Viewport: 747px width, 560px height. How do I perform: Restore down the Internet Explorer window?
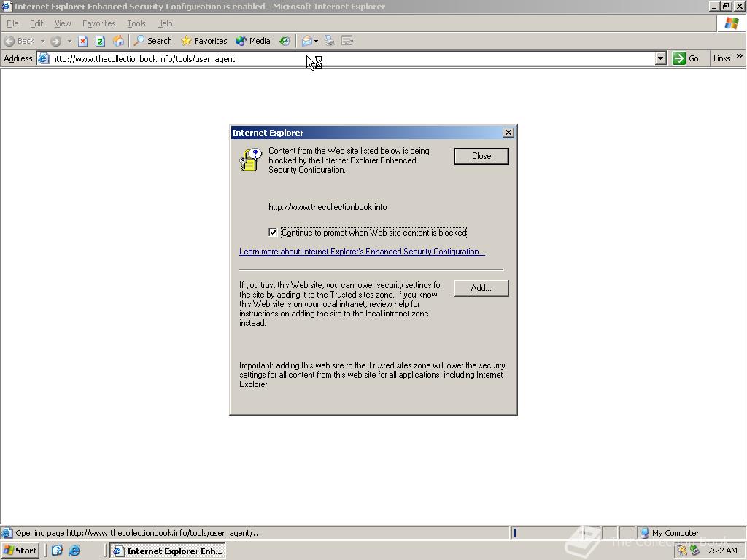726,7
